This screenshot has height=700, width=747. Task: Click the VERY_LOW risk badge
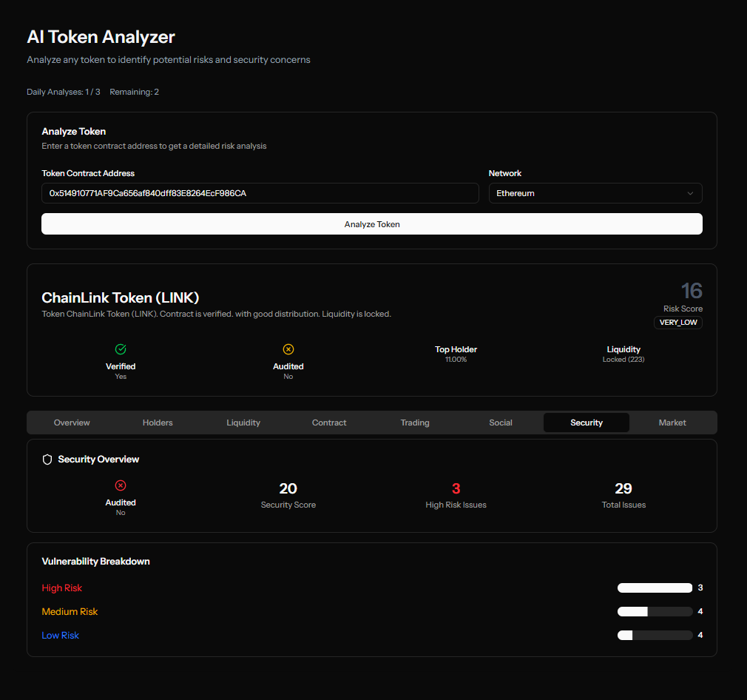pos(678,323)
